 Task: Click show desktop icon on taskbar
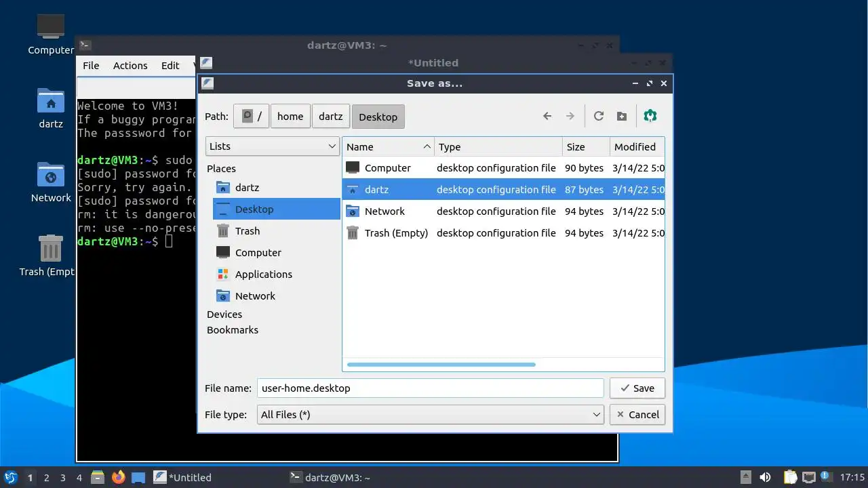(138, 477)
